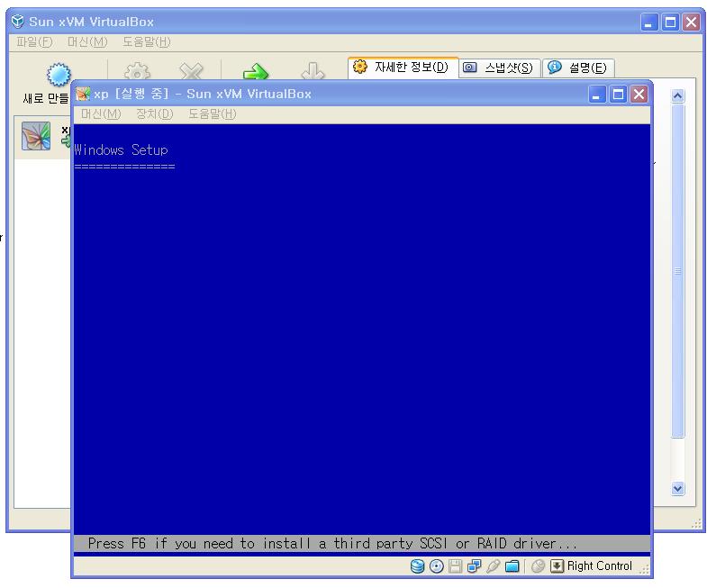Click the USB devices status icon

pos(493,566)
